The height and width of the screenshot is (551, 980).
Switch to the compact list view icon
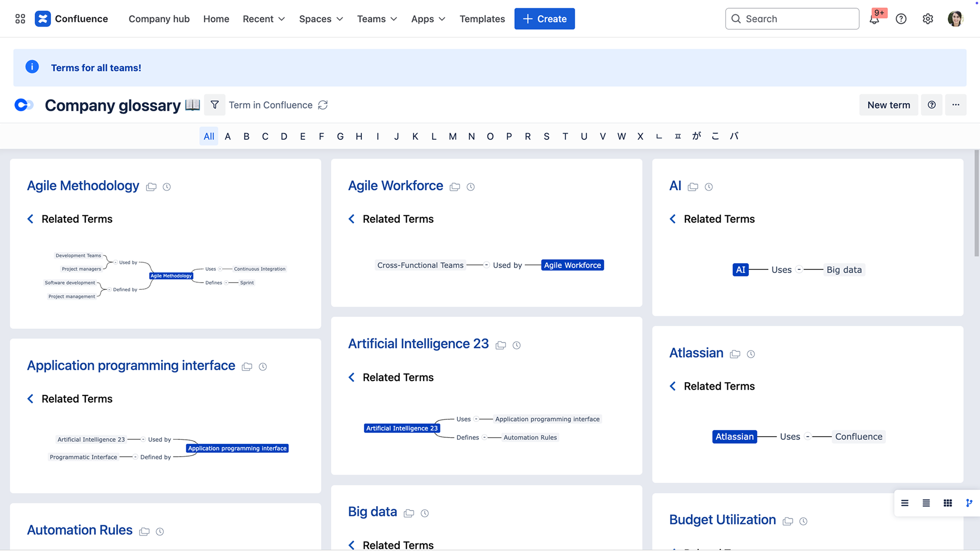(x=905, y=503)
